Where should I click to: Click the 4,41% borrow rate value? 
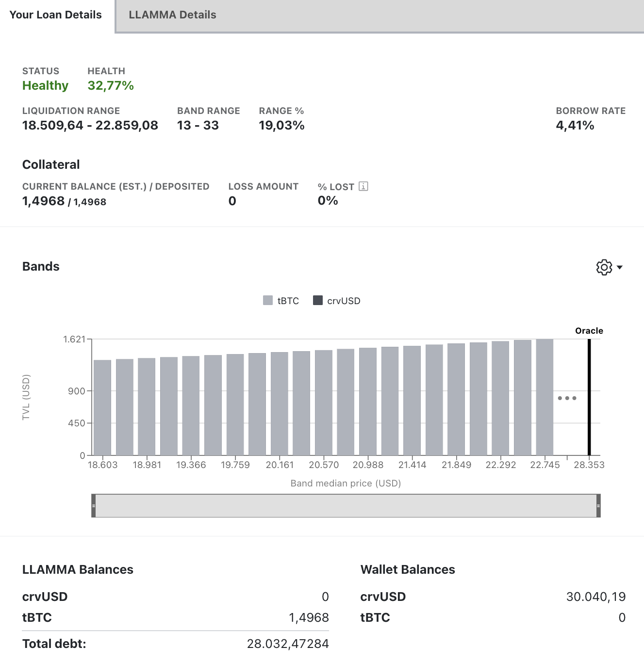tap(575, 126)
